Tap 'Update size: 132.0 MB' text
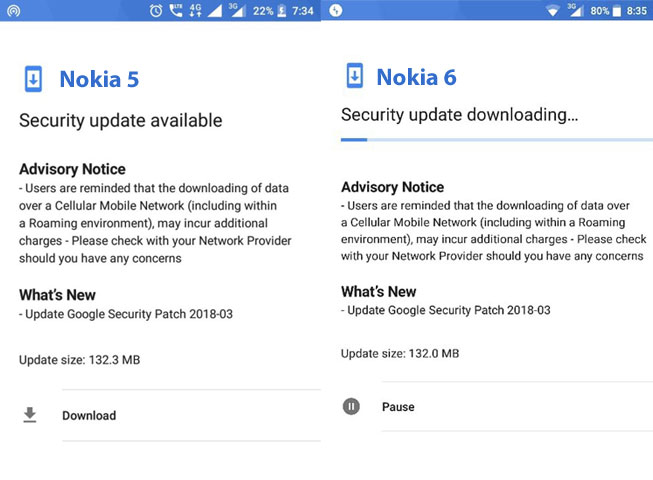 click(x=400, y=353)
